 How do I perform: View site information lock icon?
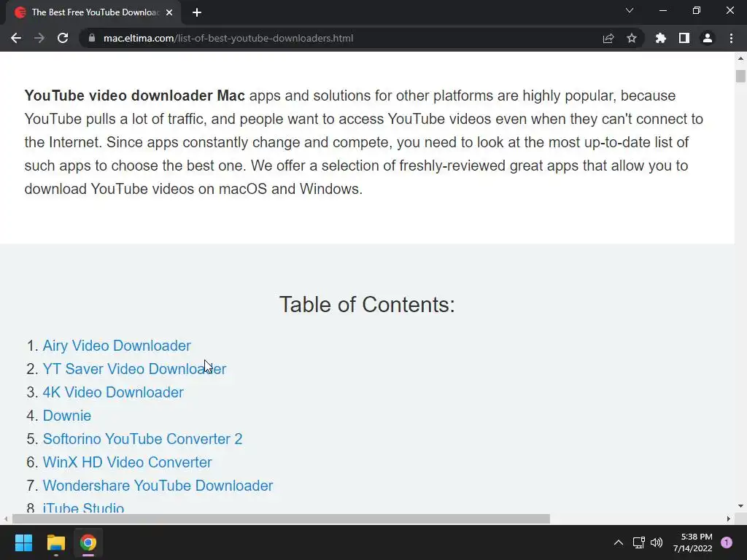92,38
